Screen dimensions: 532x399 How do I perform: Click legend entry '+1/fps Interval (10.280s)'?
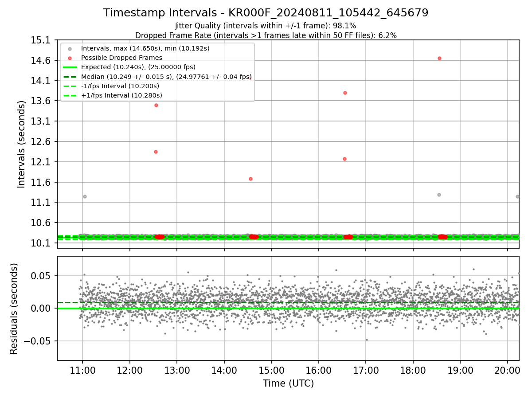(x=121, y=95)
